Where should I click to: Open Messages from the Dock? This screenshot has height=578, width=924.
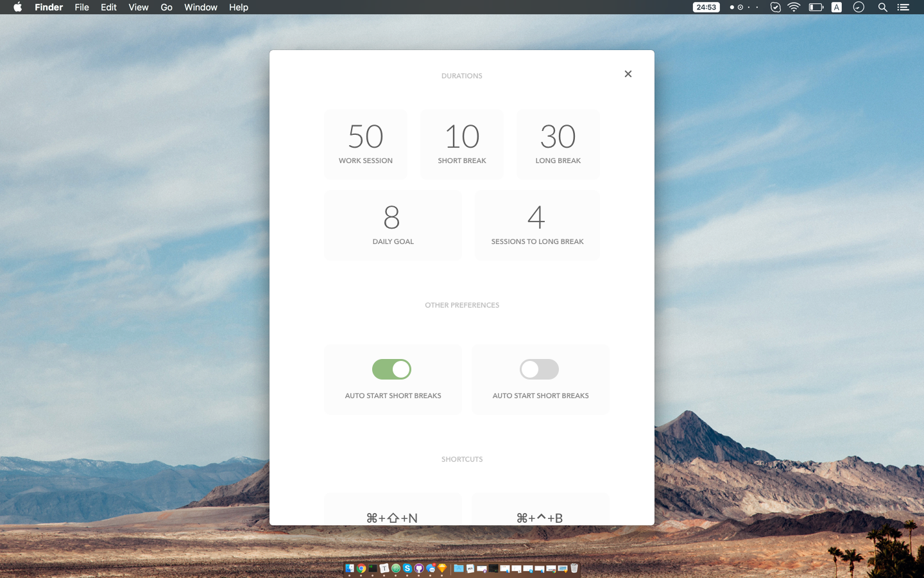(x=431, y=568)
